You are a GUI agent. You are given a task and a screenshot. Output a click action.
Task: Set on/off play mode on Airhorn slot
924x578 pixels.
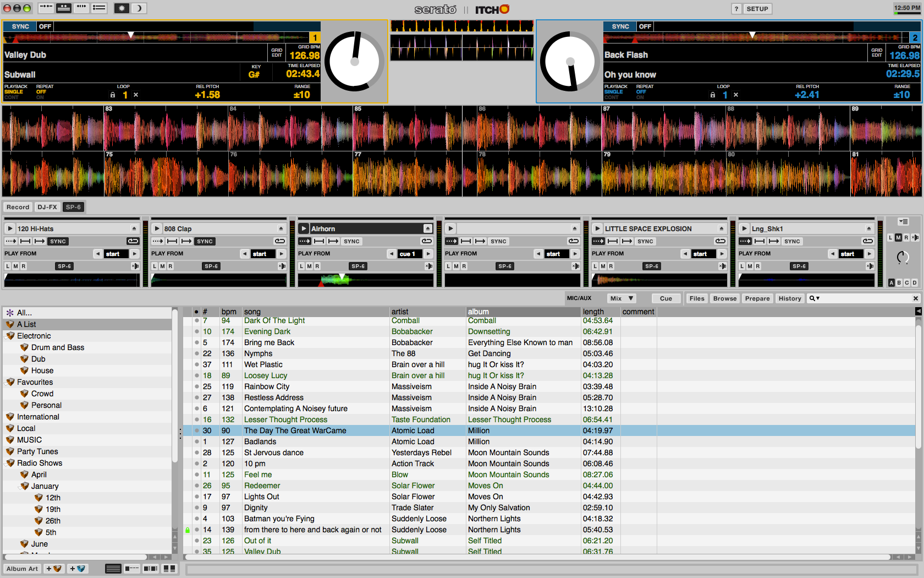(333, 241)
